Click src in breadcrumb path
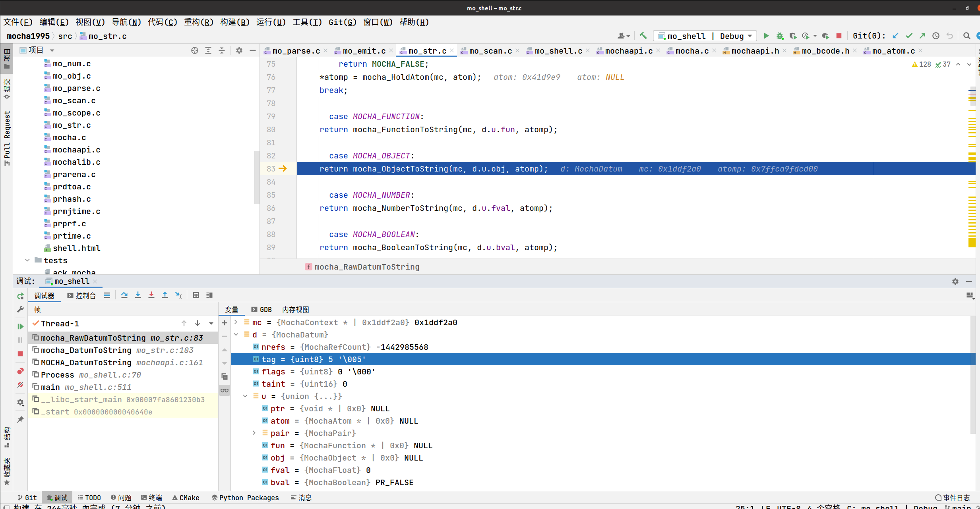Screen dimensions: 980x509 65,36
